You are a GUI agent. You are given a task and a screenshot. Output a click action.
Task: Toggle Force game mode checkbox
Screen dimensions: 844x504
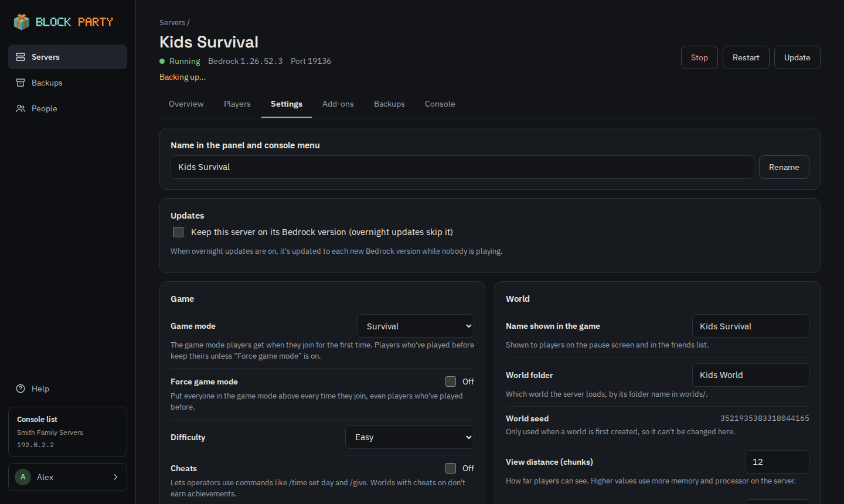(x=451, y=382)
